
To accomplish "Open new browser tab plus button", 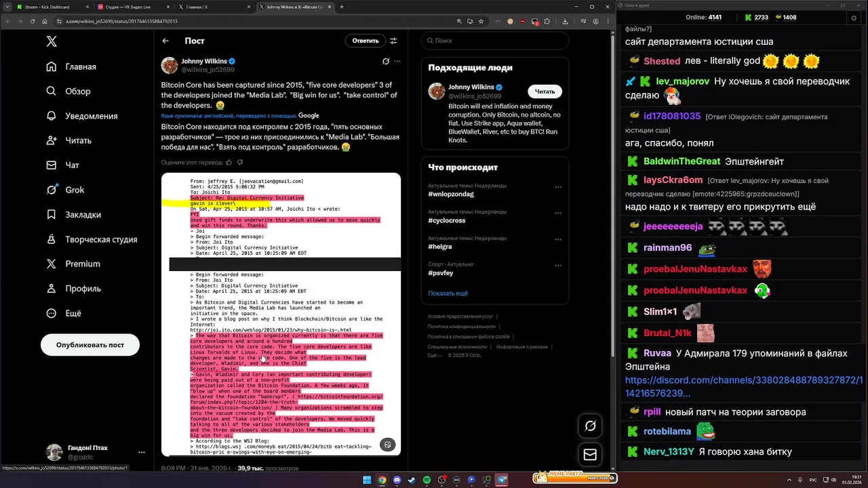I will (341, 7).
